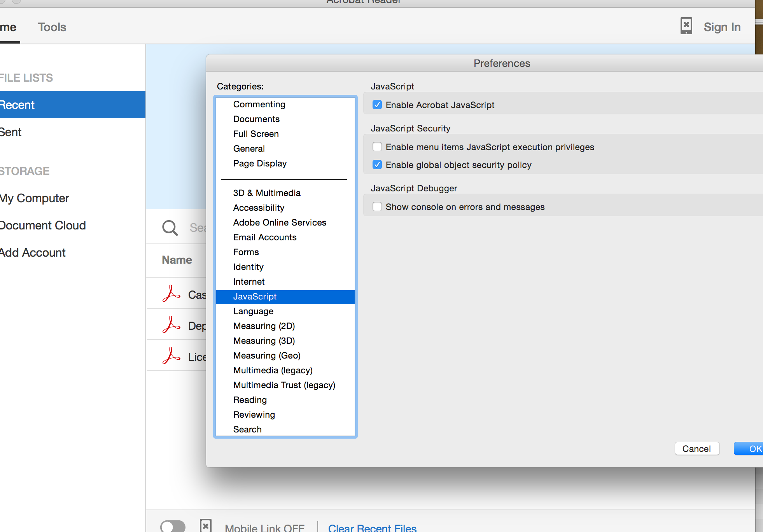The image size is (763, 532).
Task: Select Search category
Action: tap(285, 429)
